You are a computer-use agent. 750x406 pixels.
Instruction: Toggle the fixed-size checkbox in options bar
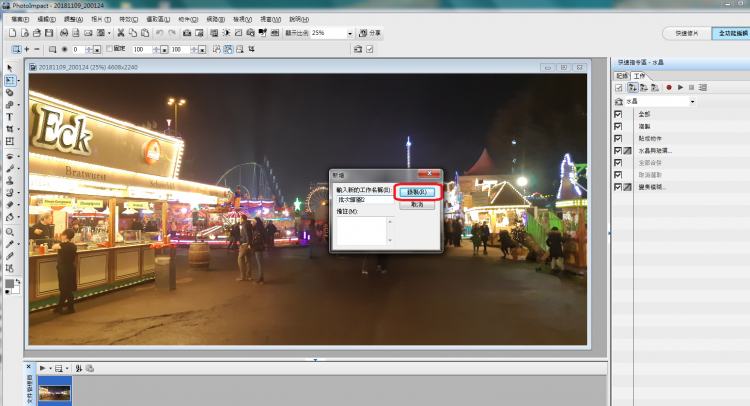tap(109, 48)
